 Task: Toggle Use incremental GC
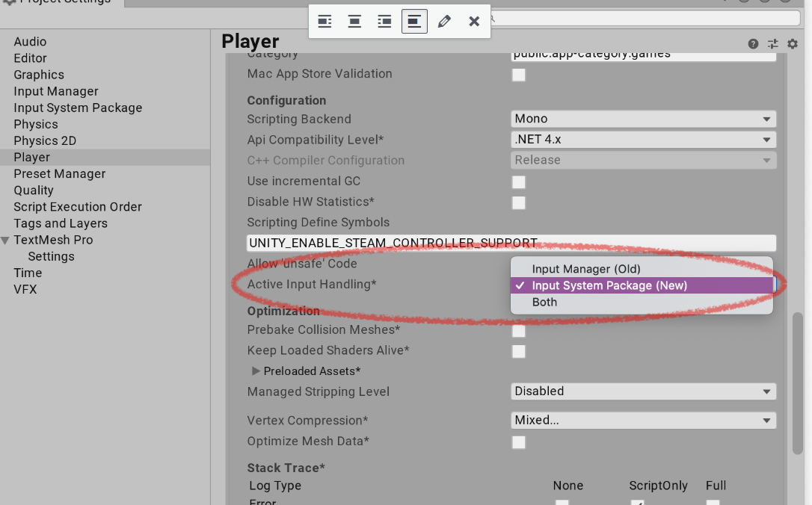point(519,182)
